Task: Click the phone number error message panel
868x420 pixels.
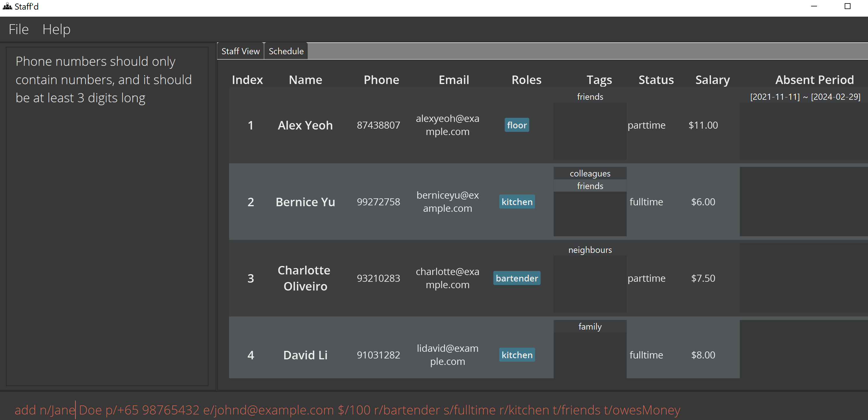Action: (x=107, y=216)
